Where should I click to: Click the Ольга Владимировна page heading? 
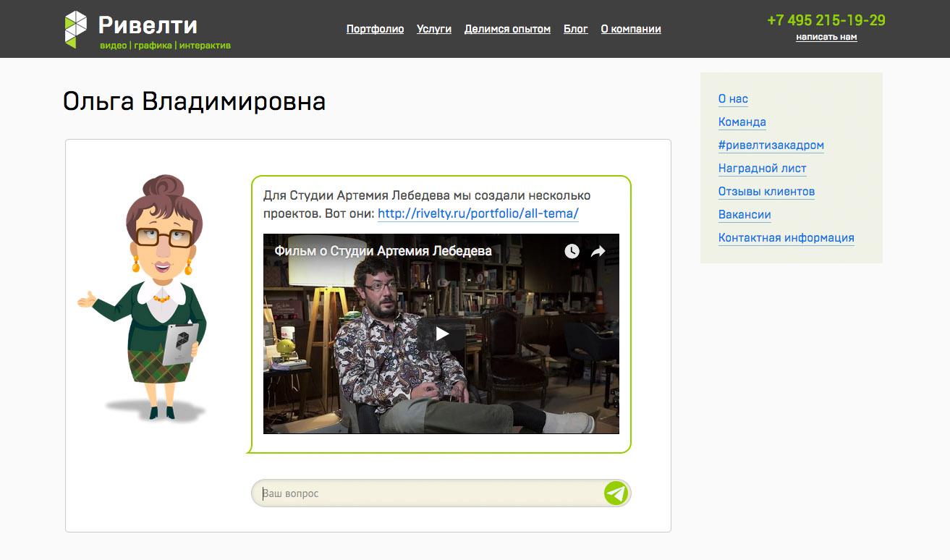coord(194,101)
